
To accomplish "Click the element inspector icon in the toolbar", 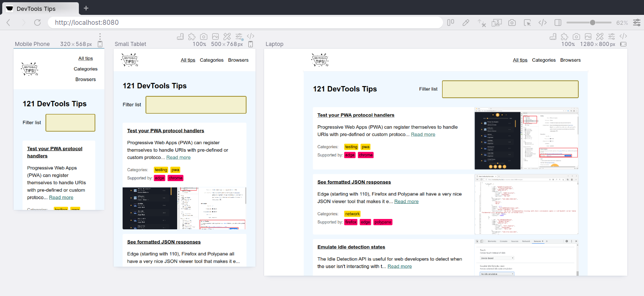I will click(527, 22).
